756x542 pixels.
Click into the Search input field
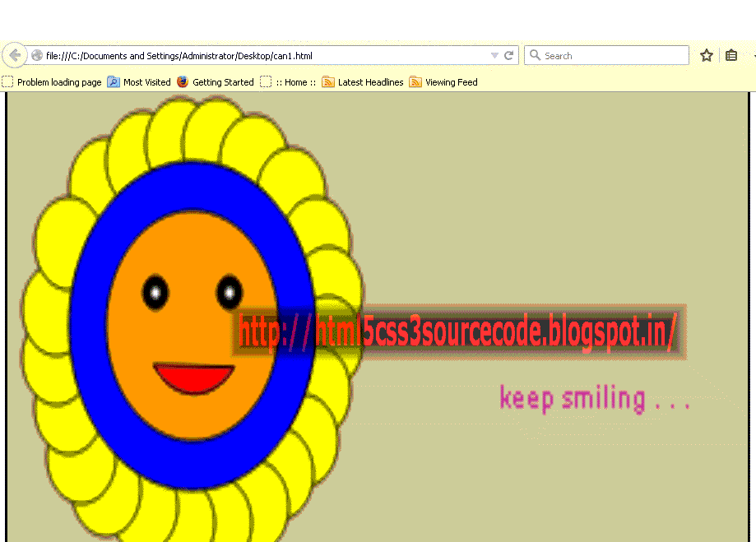606,55
